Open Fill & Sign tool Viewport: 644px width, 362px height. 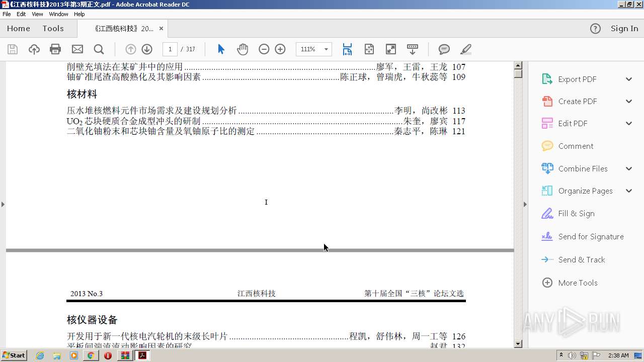point(576,213)
